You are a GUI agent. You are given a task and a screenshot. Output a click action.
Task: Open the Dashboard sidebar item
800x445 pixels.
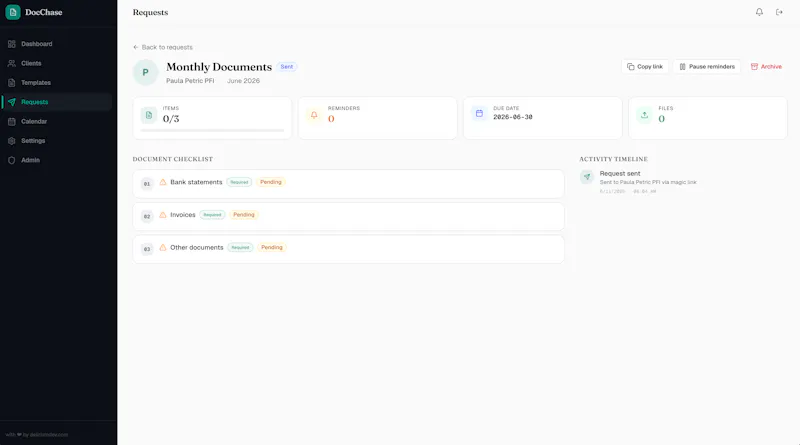56,44
